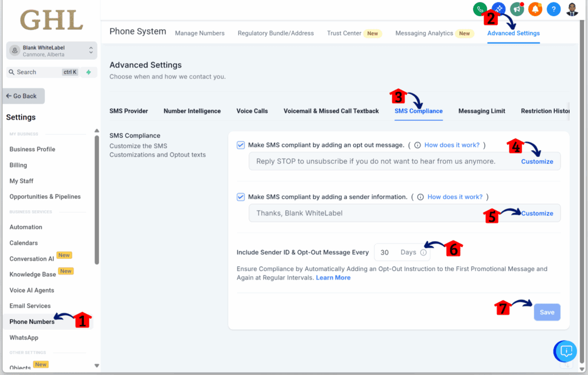
Task: Open Conversation AI settings
Action: (32, 259)
